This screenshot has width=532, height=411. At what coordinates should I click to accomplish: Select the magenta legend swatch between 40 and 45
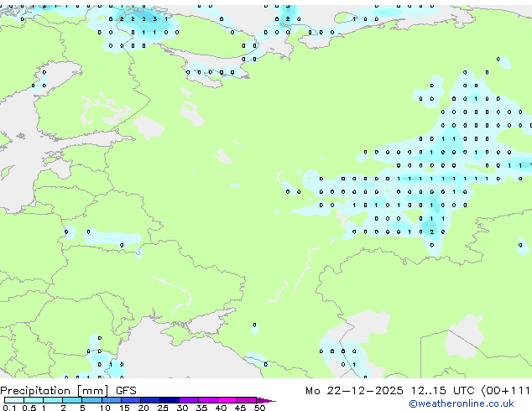pyautogui.click(x=227, y=400)
